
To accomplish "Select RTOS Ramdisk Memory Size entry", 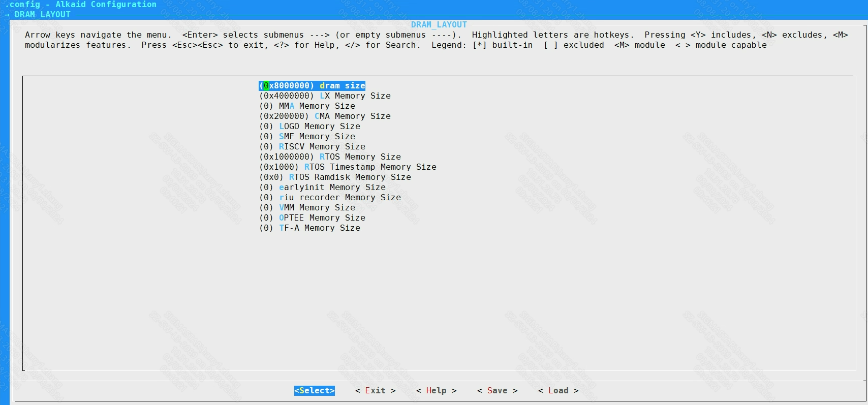I will pyautogui.click(x=335, y=177).
